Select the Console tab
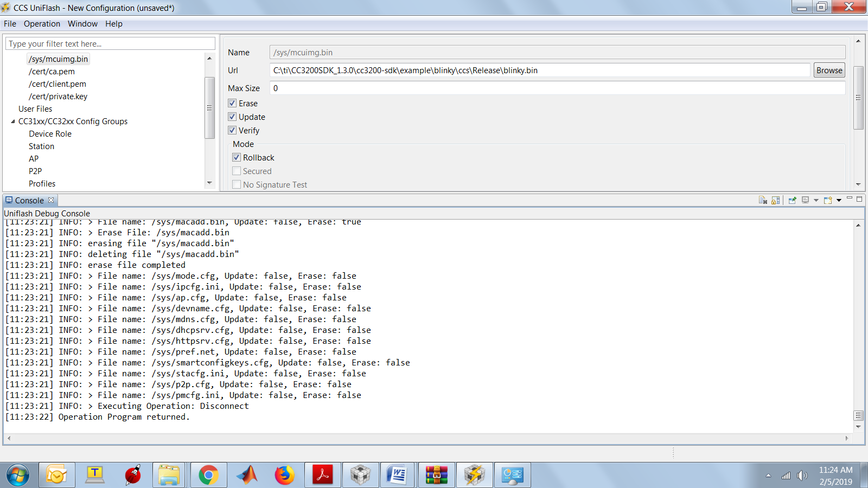The width and height of the screenshot is (868, 488). [x=29, y=200]
